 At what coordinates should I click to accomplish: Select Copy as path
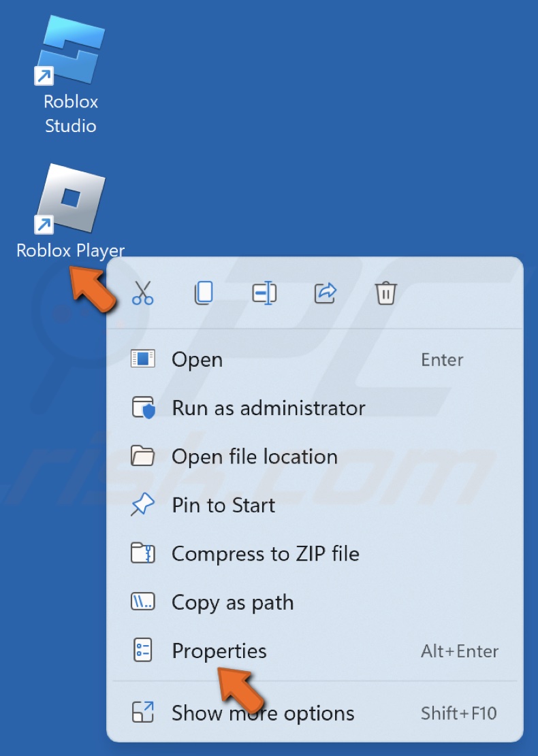[315, 602]
